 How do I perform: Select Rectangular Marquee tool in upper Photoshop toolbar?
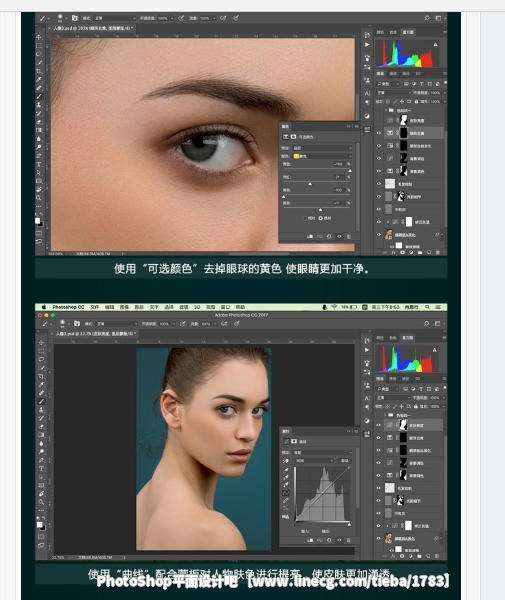[x=39, y=46]
